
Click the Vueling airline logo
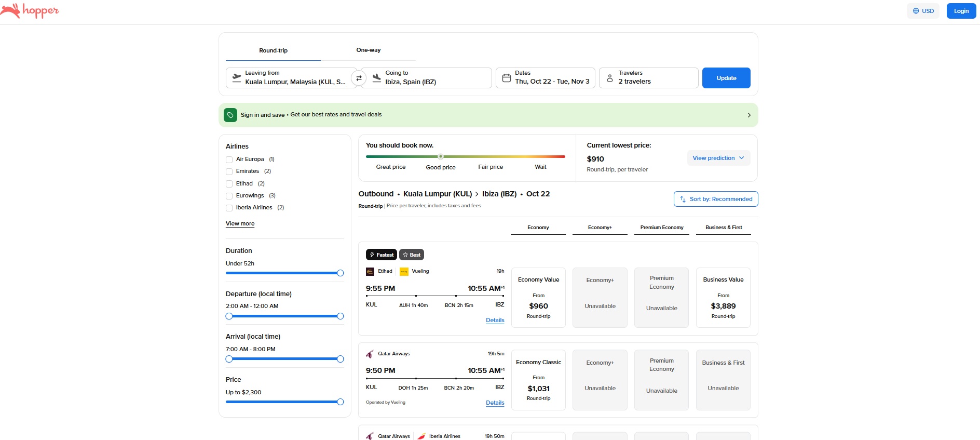pos(404,271)
